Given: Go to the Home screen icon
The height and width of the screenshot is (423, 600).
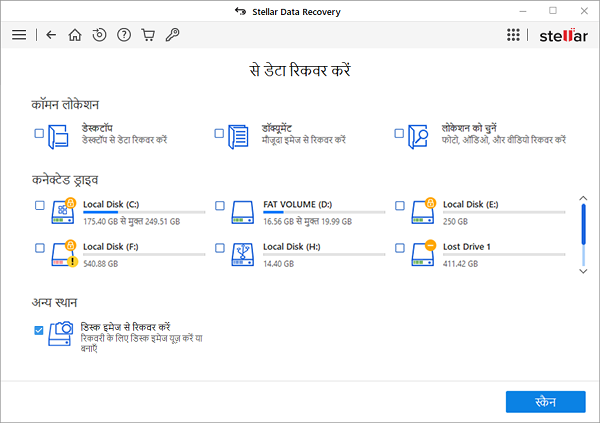Looking at the screenshot, I should (x=75, y=35).
